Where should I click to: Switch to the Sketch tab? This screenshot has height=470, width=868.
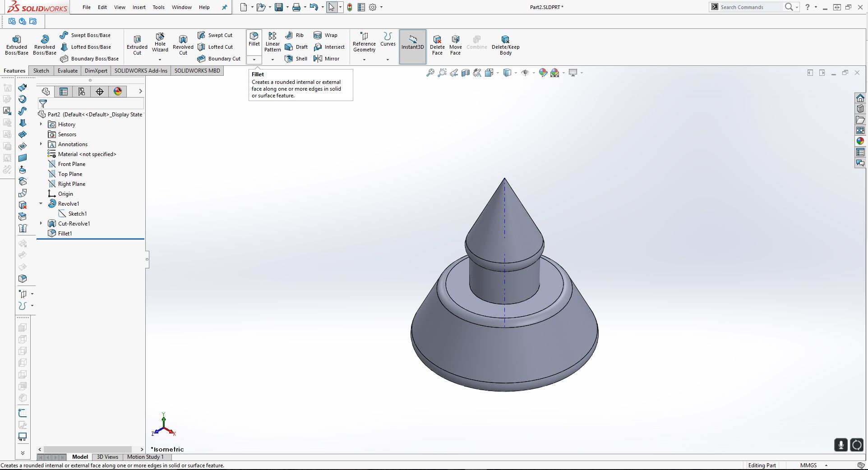point(41,71)
